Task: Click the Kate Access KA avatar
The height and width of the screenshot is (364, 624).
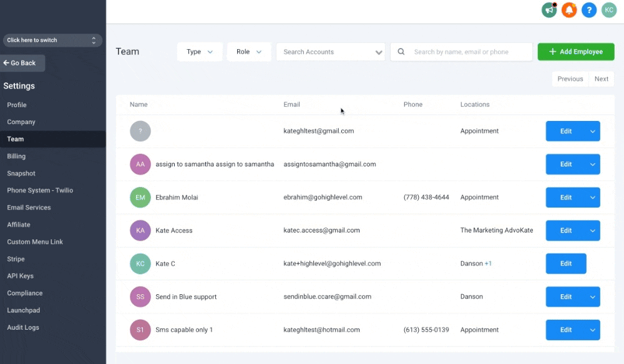Action: [x=140, y=231]
